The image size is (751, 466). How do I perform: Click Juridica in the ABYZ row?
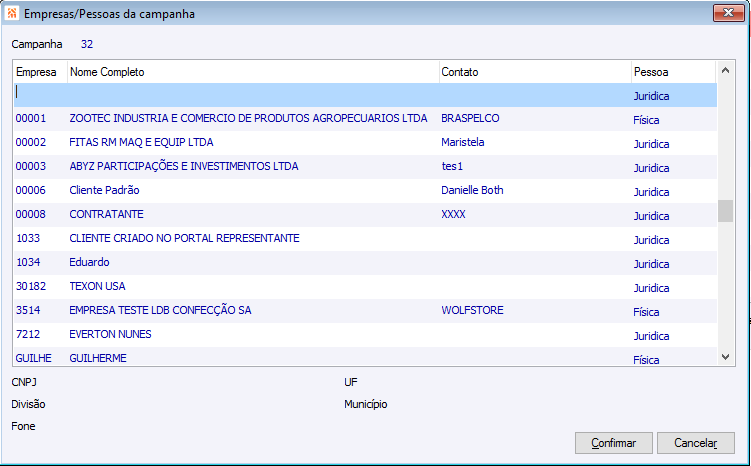pyautogui.click(x=651, y=168)
